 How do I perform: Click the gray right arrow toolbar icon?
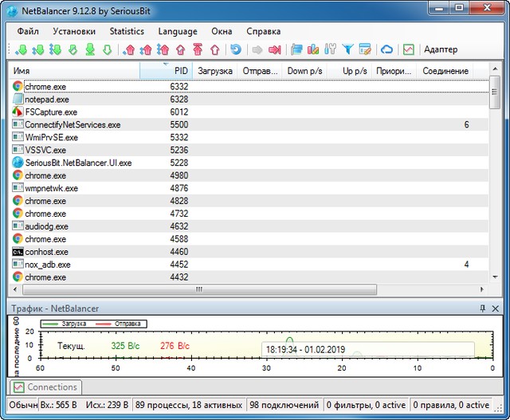coord(257,49)
